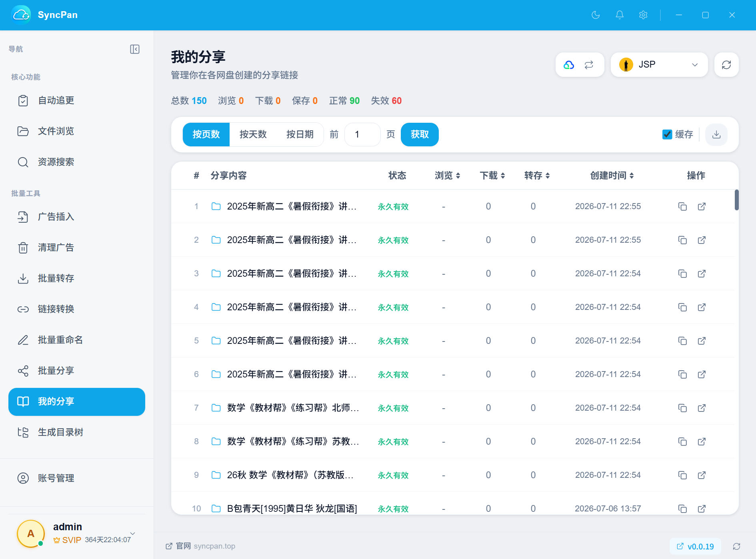The image size is (756, 559).
Task: Select the 按天数 tab
Action: [253, 134]
